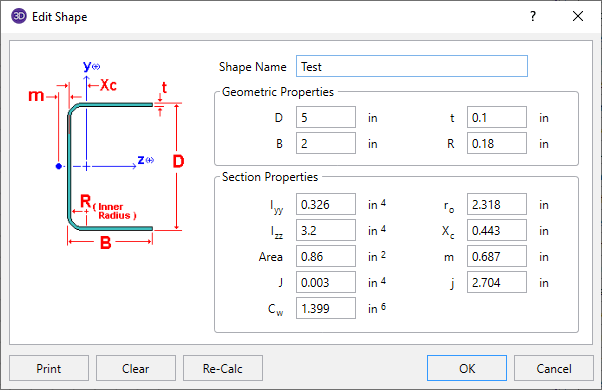Screen dimensions: 602x390
Task: Click the red D dimension label in diagram
Action: click(x=179, y=161)
